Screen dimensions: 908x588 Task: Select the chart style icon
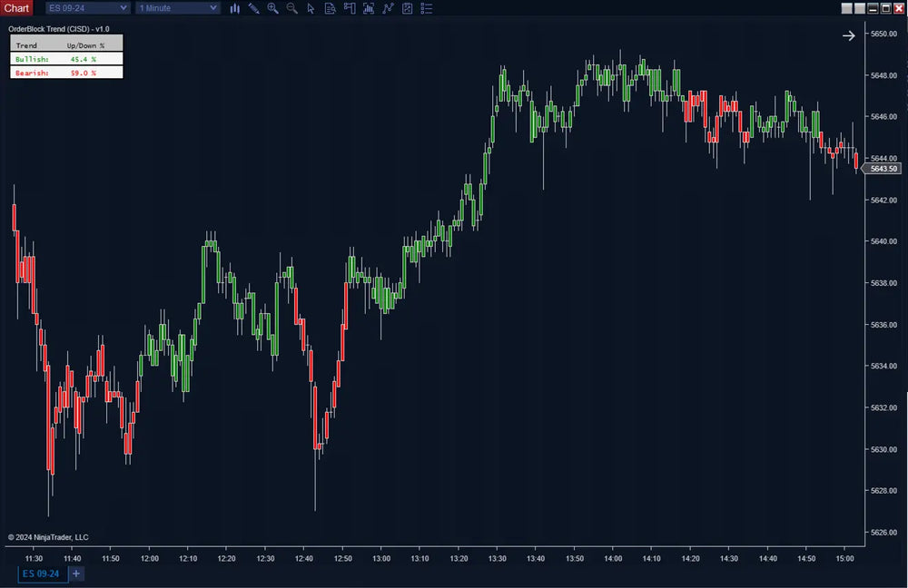234,8
